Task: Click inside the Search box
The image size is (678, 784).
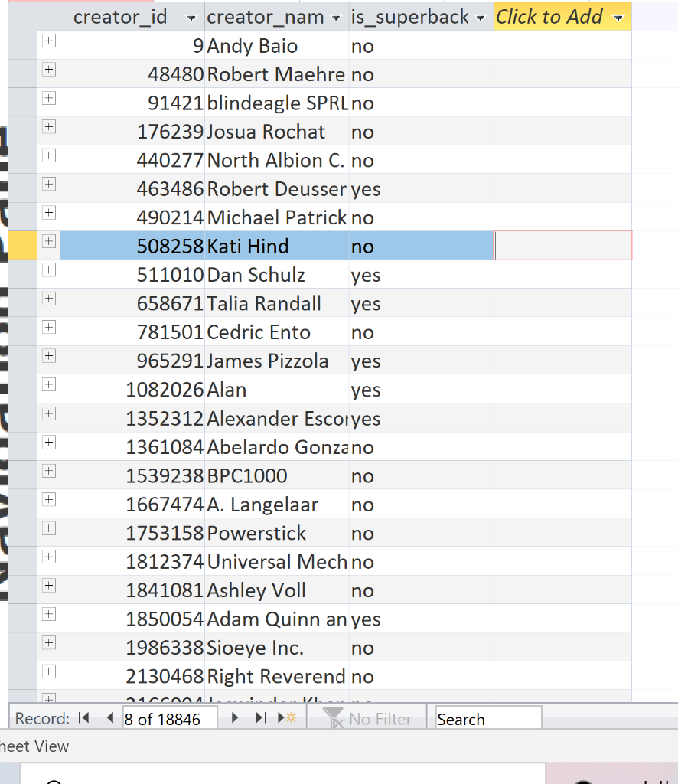Action: point(487,718)
